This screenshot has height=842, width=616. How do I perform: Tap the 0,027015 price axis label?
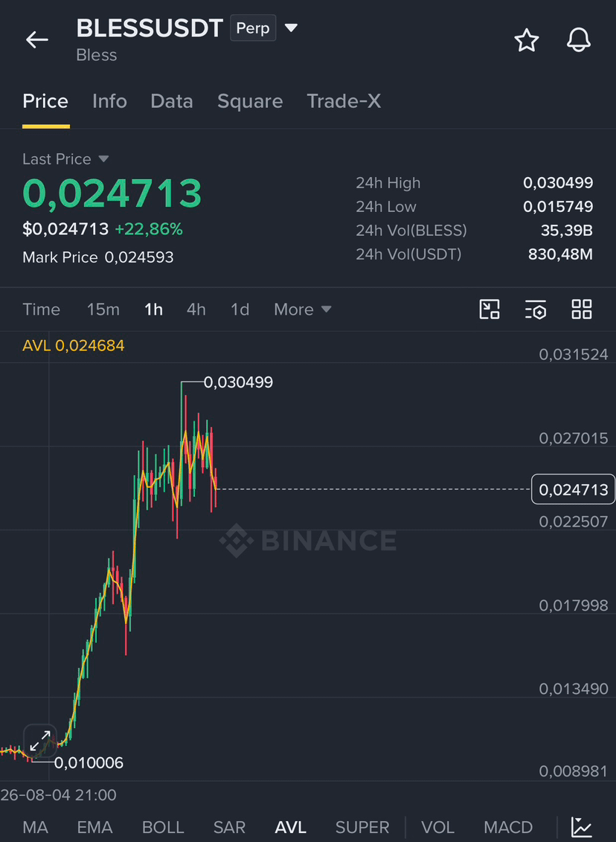574,438
